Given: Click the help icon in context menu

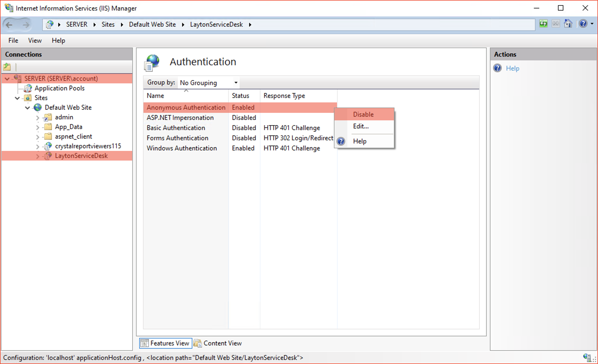Looking at the screenshot, I should [x=341, y=141].
